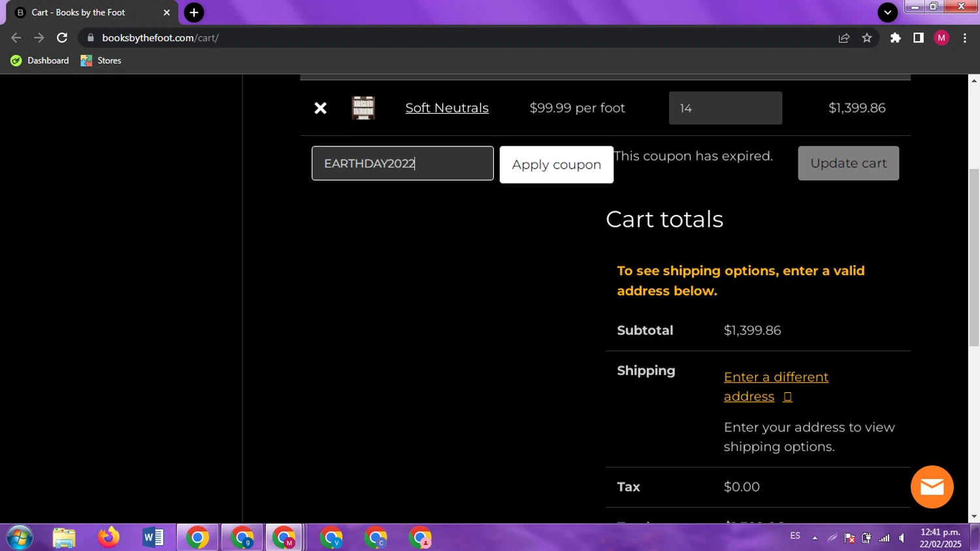Switch to the Chrome window with C badge

(376, 538)
